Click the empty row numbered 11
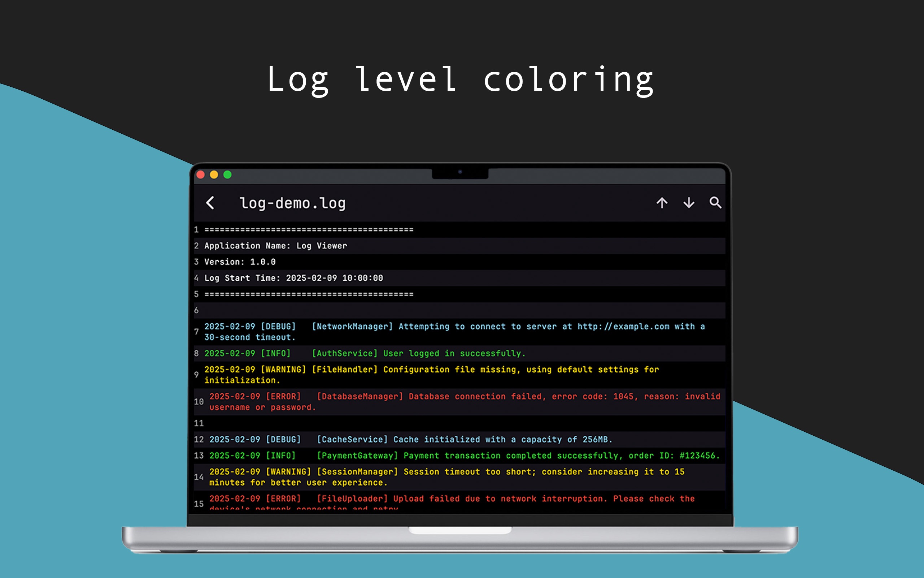This screenshot has width=924, height=578. pos(460,423)
